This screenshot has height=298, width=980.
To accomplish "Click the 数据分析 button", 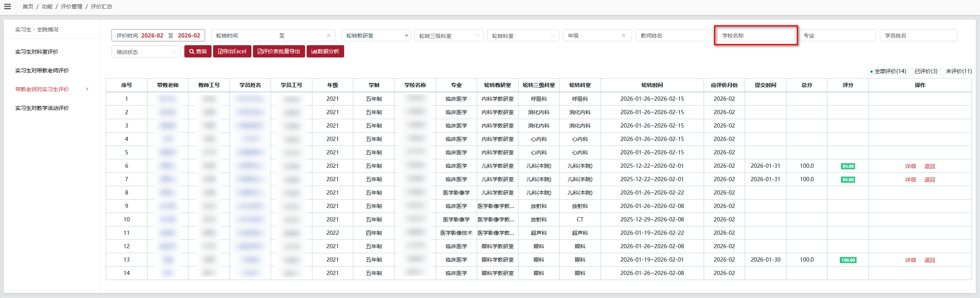I will point(325,51).
